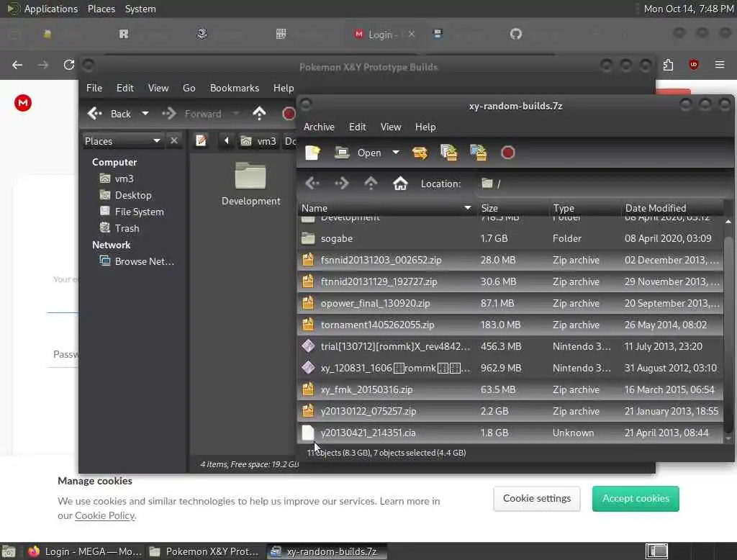
Task: Close the Places sidebar pane
Action: (x=174, y=140)
